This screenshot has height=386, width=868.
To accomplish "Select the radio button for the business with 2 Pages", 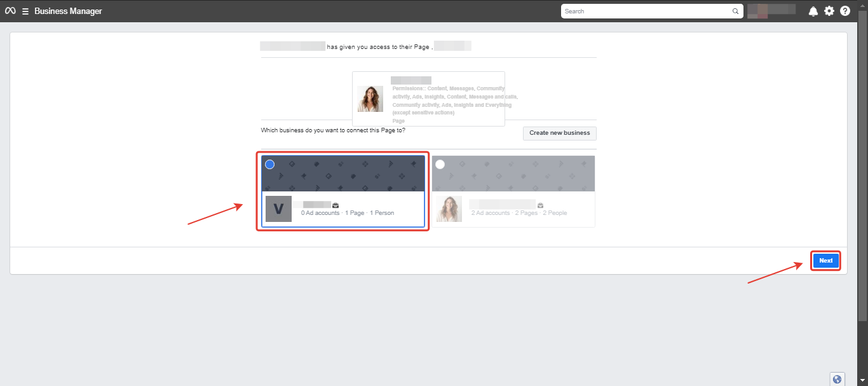I will pos(440,164).
